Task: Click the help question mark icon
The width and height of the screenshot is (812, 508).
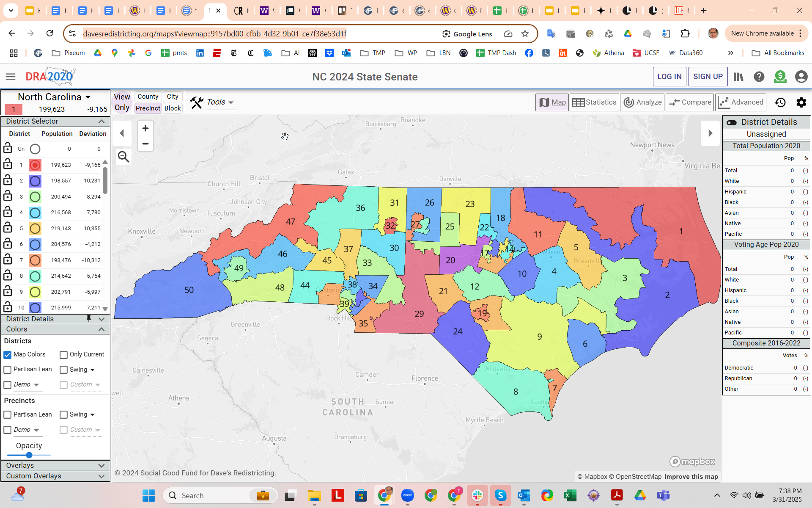Action: [x=759, y=77]
